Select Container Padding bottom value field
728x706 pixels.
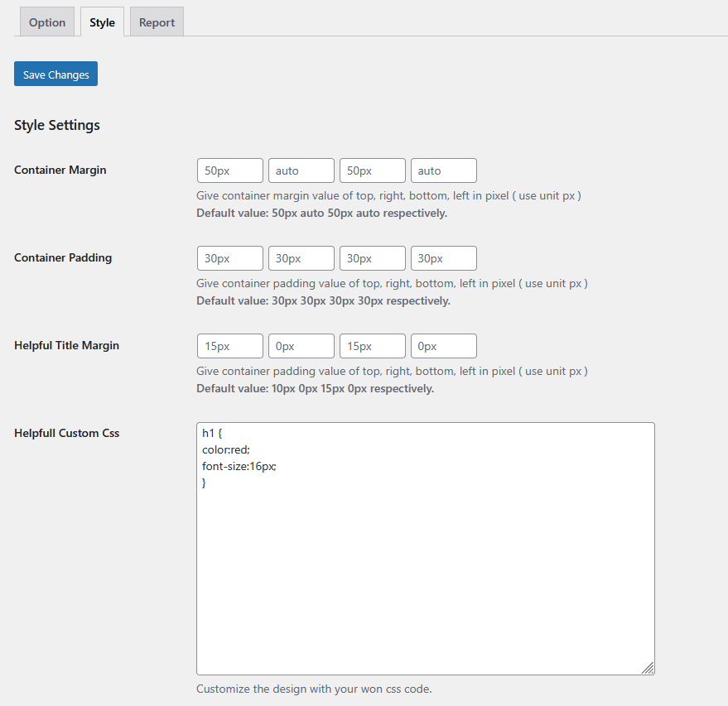pos(373,258)
